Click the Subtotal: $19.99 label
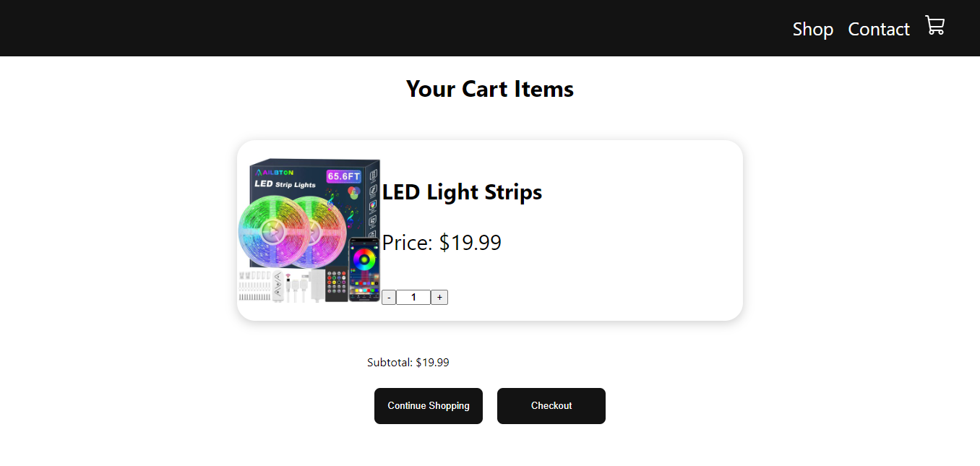This screenshot has height=466, width=980. pyautogui.click(x=408, y=363)
